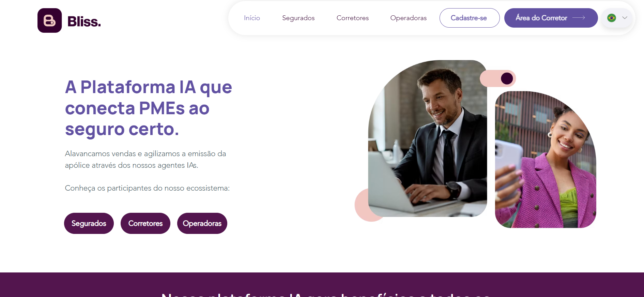Click the Cadastre-se outlined button
Viewport: 644px width, 297px height.
470,18
